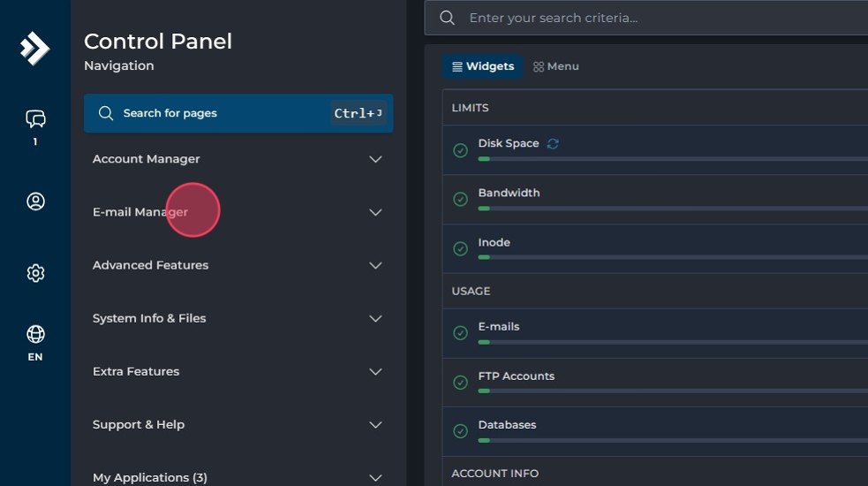Screen dimensions: 868x486
Task: Refresh Disk Space usage icon
Action: pos(553,143)
